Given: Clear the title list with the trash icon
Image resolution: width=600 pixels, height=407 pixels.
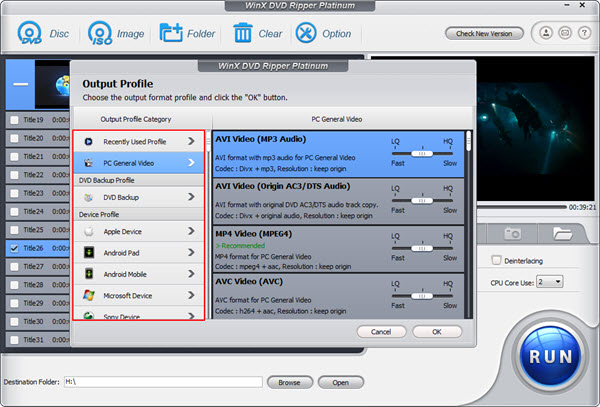Looking at the screenshot, I should (x=243, y=33).
